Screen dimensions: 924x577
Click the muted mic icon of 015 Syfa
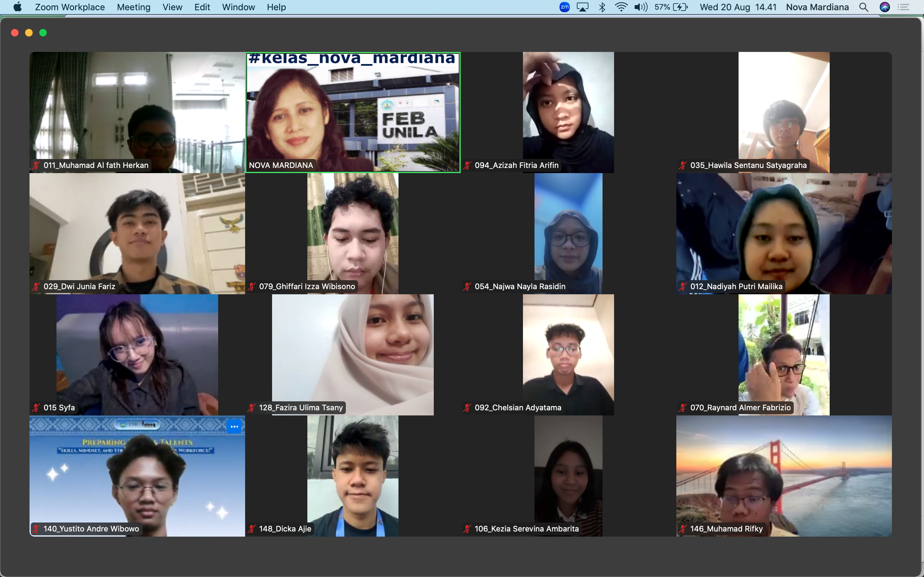36,407
